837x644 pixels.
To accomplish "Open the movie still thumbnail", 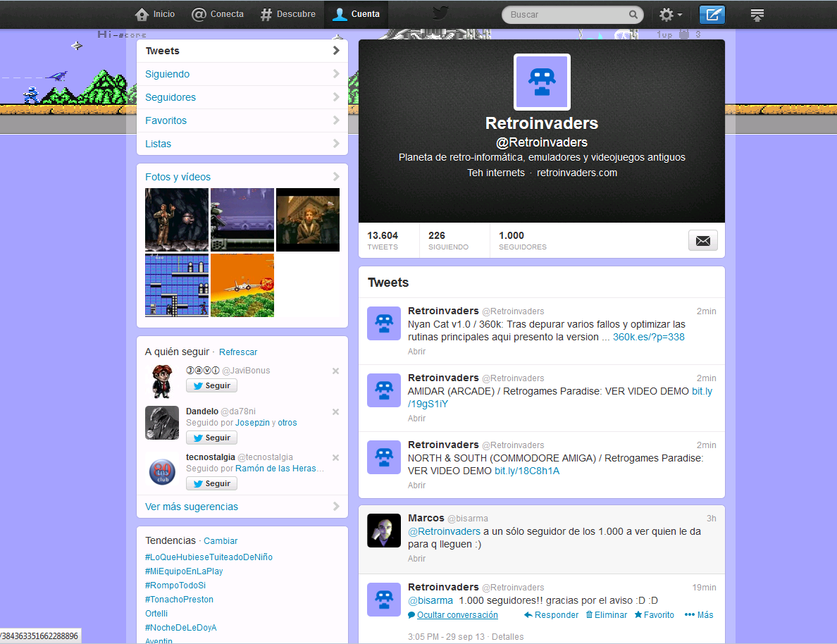I will click(308, 219).
